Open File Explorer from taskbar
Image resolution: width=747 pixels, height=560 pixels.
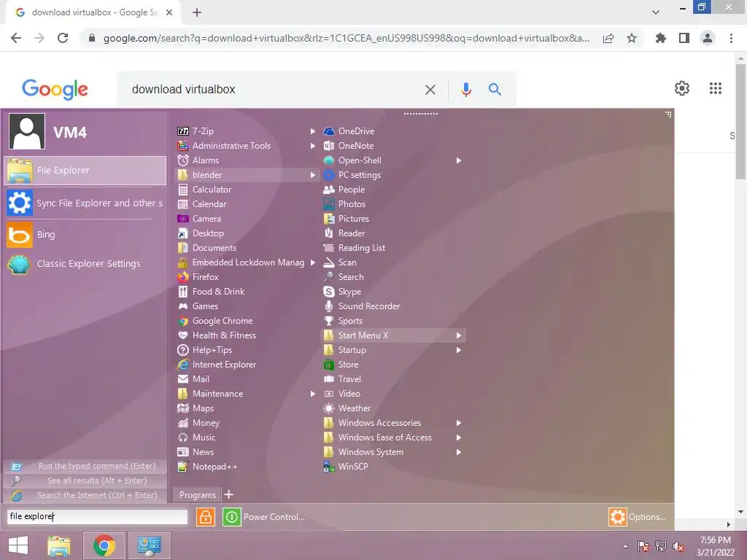point(58,545)
